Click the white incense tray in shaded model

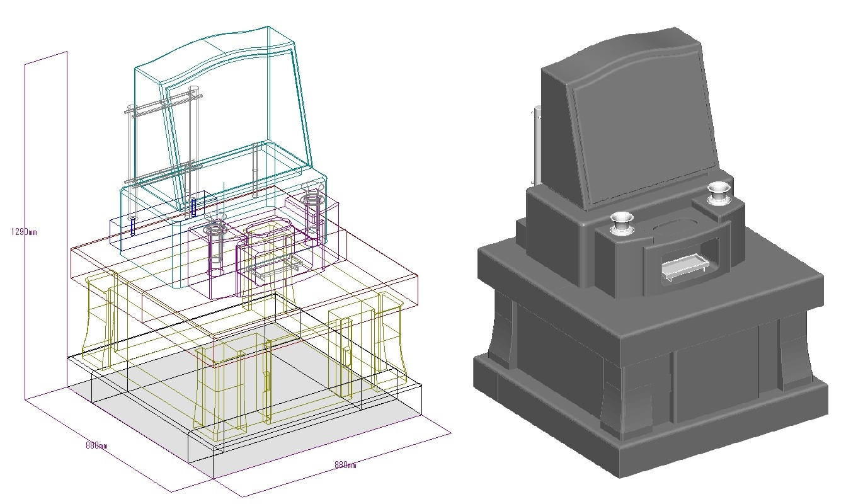point(684,271)
